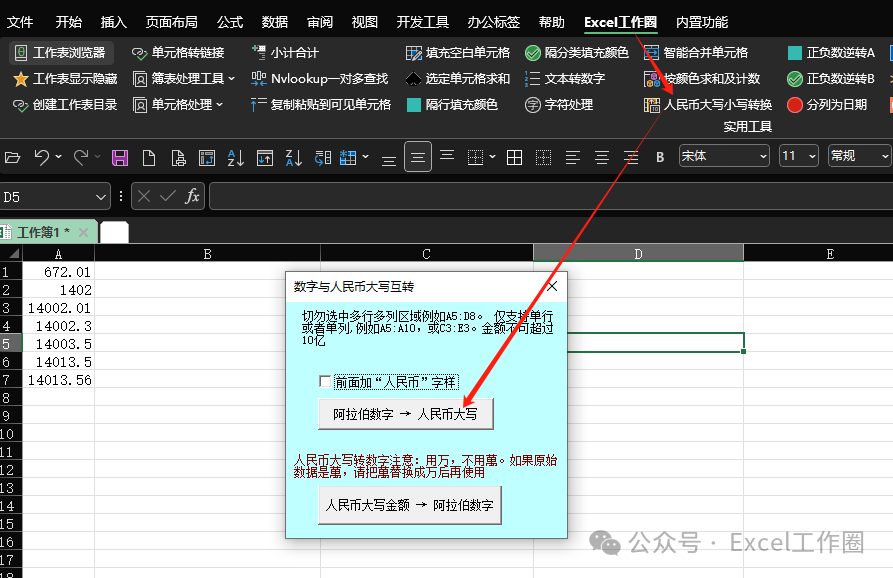This screenshot has height=578, width=893.
Task: Click 正负数逆转A teal swatch
Action: pyautogui.click(x=794, y=53)
